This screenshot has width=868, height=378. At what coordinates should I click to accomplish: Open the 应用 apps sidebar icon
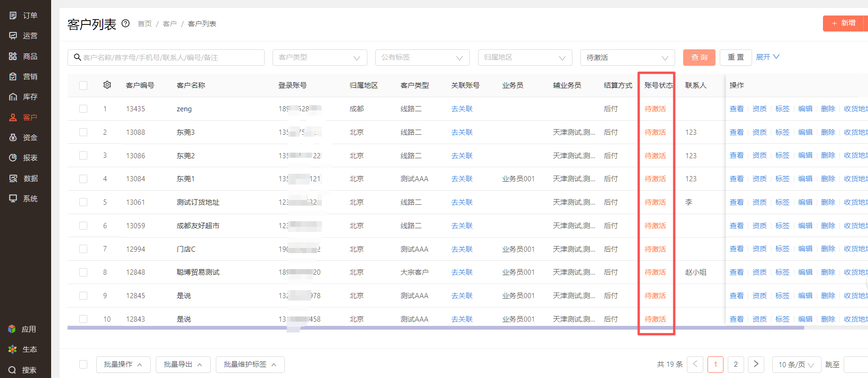(12, 329)
